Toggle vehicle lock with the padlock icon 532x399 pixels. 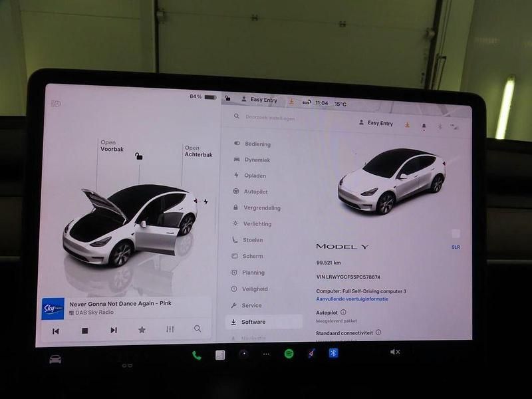click(x=138, y=154)
